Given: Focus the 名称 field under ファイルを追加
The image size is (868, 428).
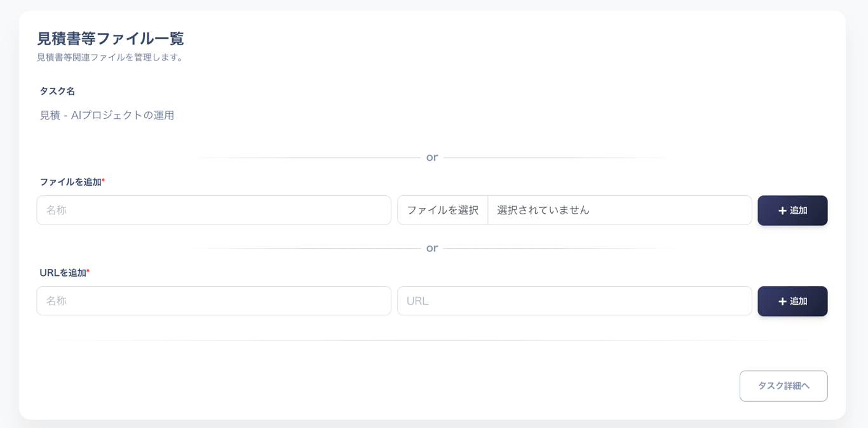Looking at the screenshot, I should tap(214, 210).
